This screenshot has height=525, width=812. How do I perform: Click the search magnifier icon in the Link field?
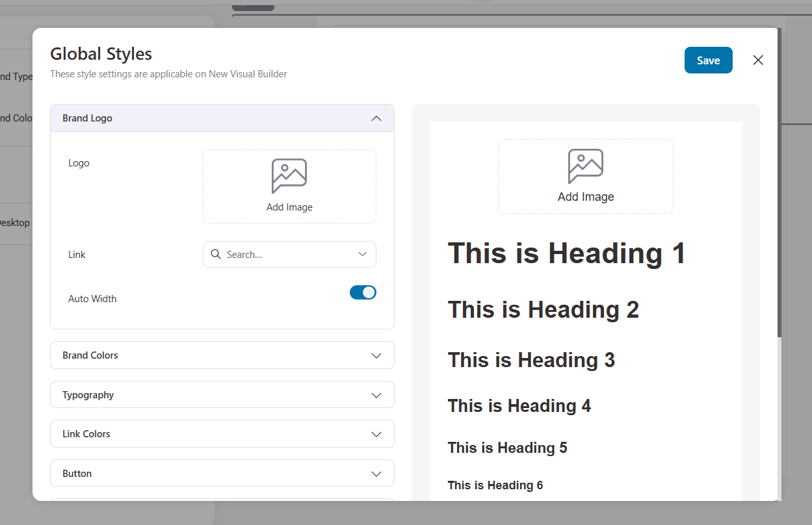click(216, 254)
